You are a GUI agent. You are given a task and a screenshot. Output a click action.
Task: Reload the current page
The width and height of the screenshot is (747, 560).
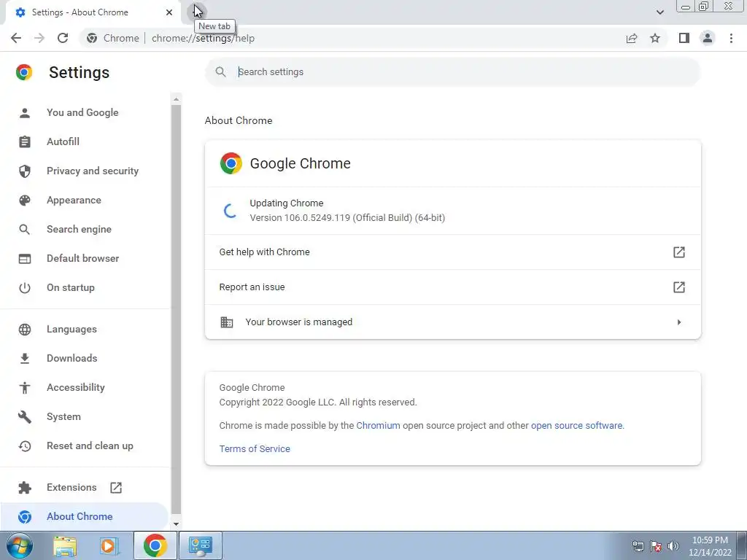(63, 38)
